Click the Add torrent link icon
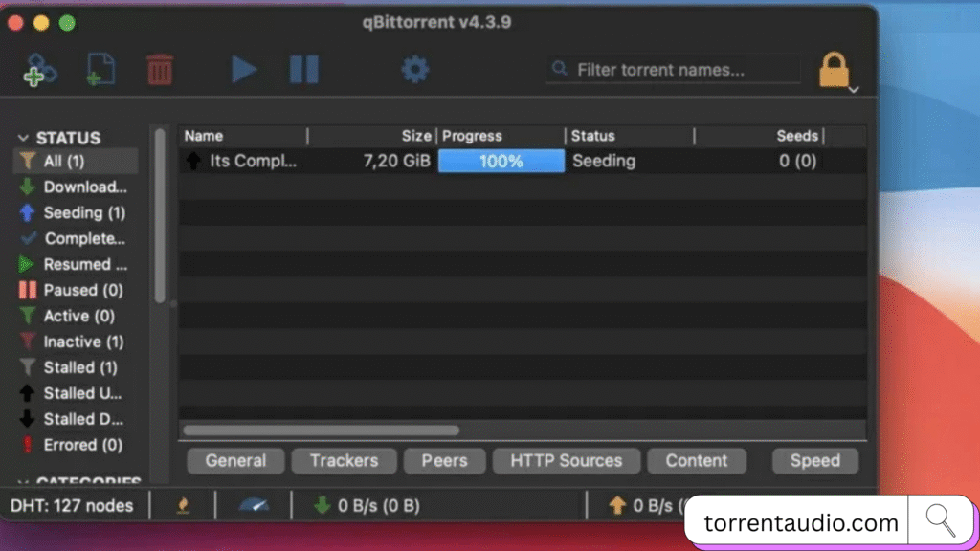 tap(39, 70)
